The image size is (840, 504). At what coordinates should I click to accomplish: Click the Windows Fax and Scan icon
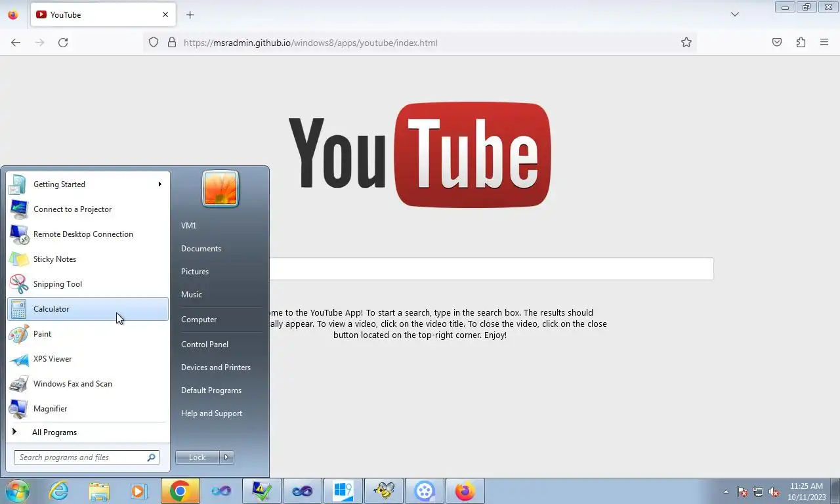(18, 384)
